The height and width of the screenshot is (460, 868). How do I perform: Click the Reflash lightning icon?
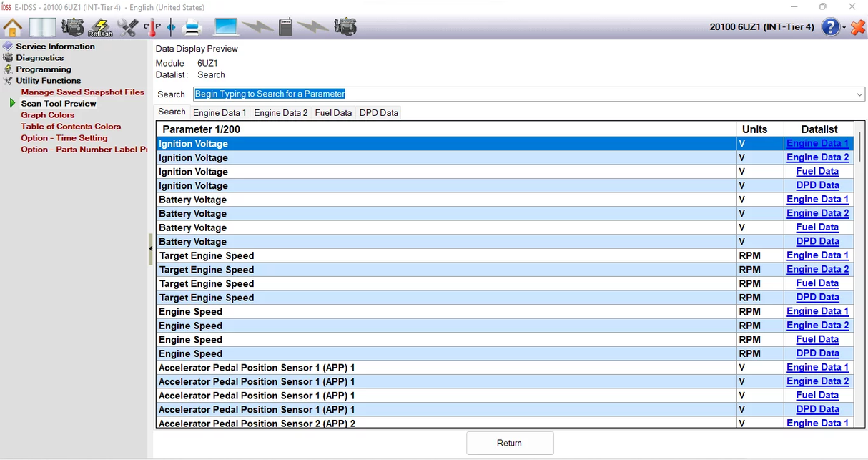pyautogui.click(x=100, y=28)
